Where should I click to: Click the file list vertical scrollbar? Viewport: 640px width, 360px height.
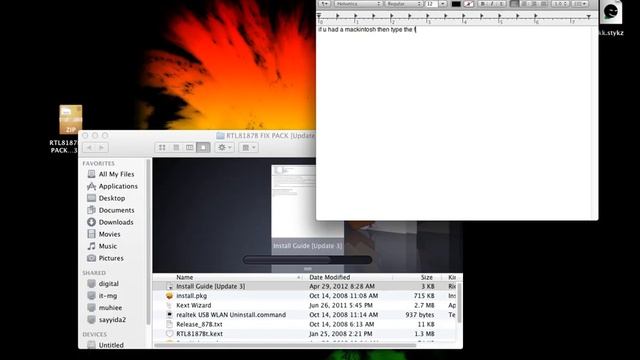pos(460,302)
